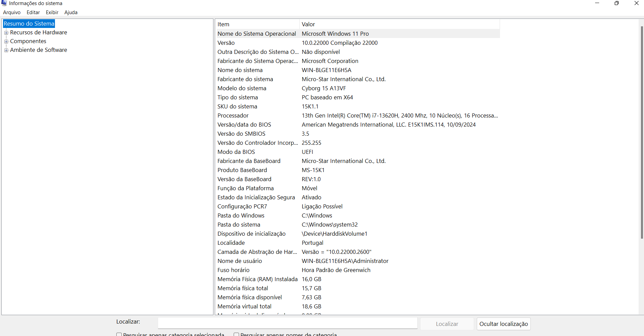Select Produto BaseBoard row
The image size is (644, 336).
pyautogui.click(x=357, y=170)
